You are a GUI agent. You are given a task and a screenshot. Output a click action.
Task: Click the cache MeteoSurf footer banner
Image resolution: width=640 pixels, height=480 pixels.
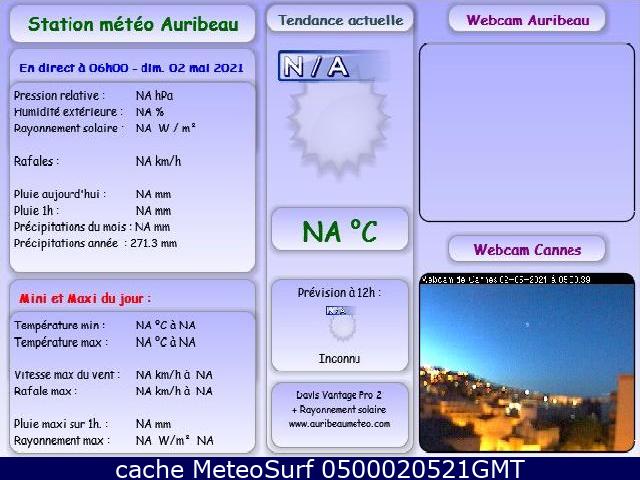(320, 469)
